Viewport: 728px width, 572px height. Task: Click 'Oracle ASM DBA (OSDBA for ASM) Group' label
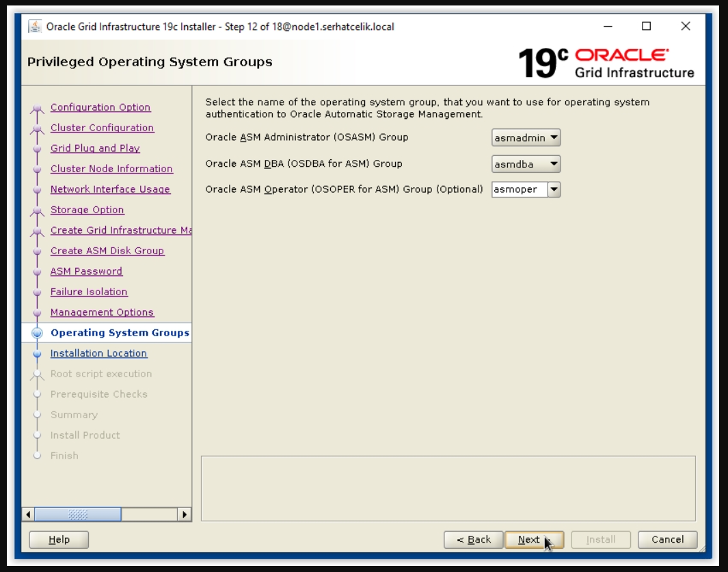(304, 164)
